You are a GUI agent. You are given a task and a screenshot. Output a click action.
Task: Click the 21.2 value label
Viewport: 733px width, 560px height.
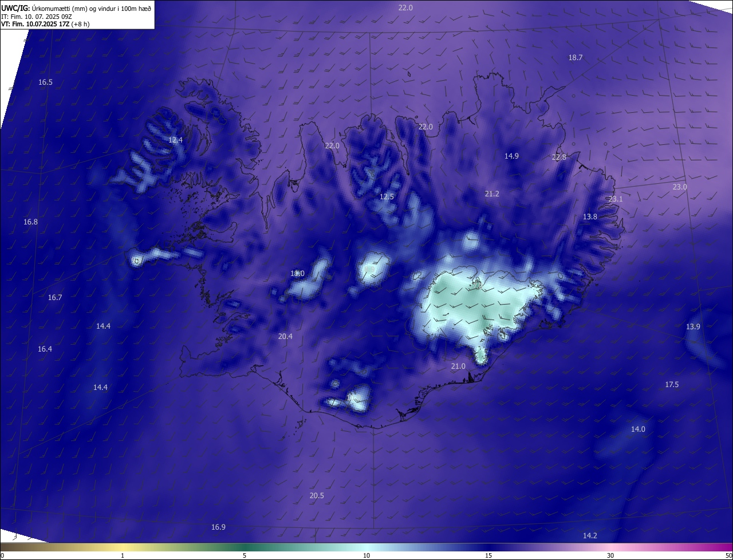(492, 194)
